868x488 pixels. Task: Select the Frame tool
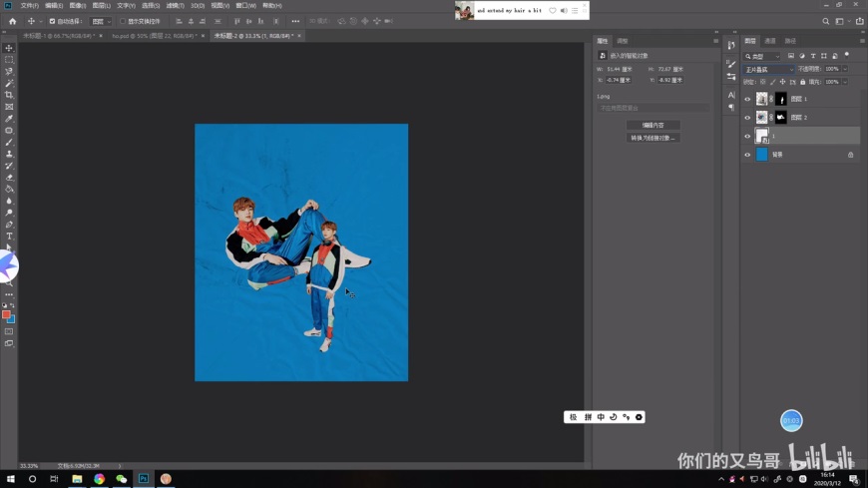point(9,107)
